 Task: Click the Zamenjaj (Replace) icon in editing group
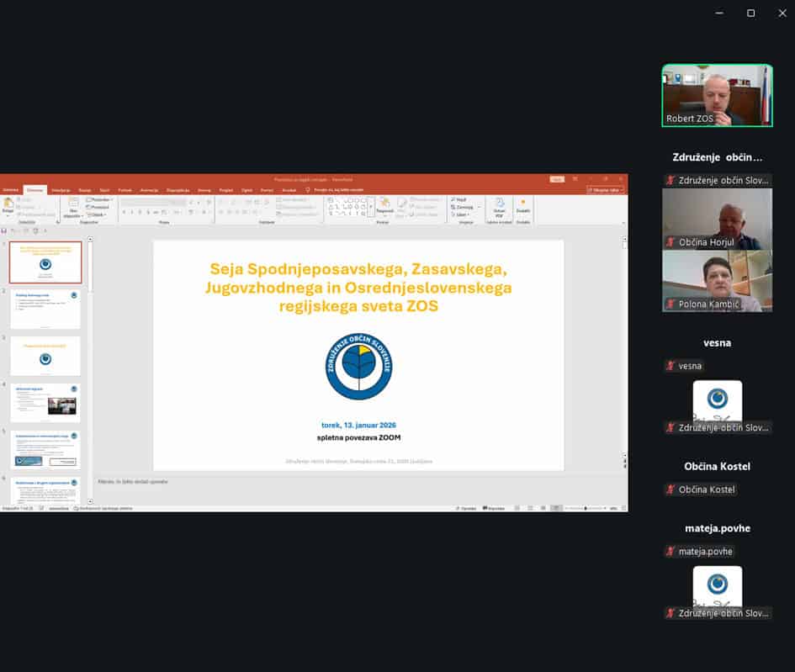pos(459,207)
